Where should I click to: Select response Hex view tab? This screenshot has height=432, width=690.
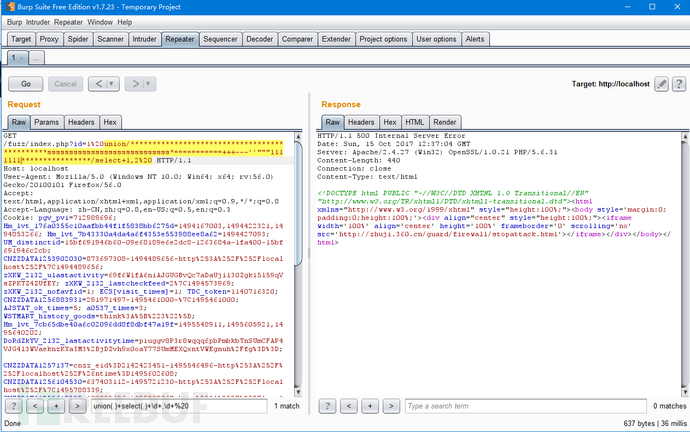[x=390, y=122]
